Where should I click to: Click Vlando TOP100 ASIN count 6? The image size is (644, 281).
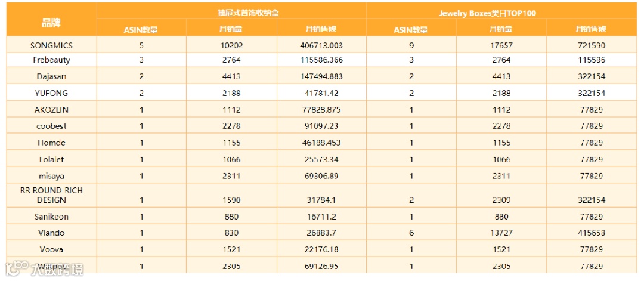[411, 233]
